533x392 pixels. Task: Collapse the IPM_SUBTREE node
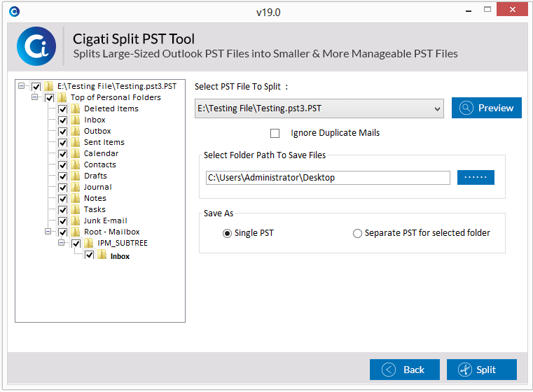pyautogui.click(x=61, y=243)
